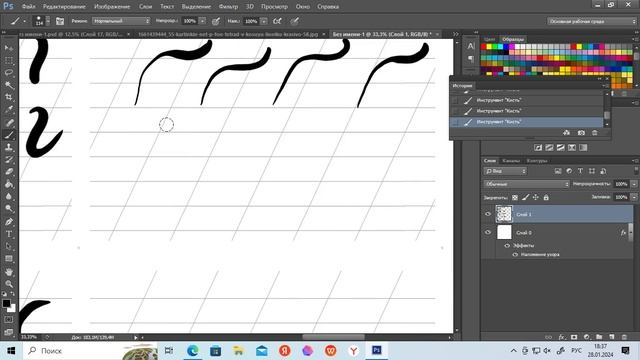640x360 pixels.
Task: Open the opacity slider dropdown in options bar
Action: click(202, 21)
